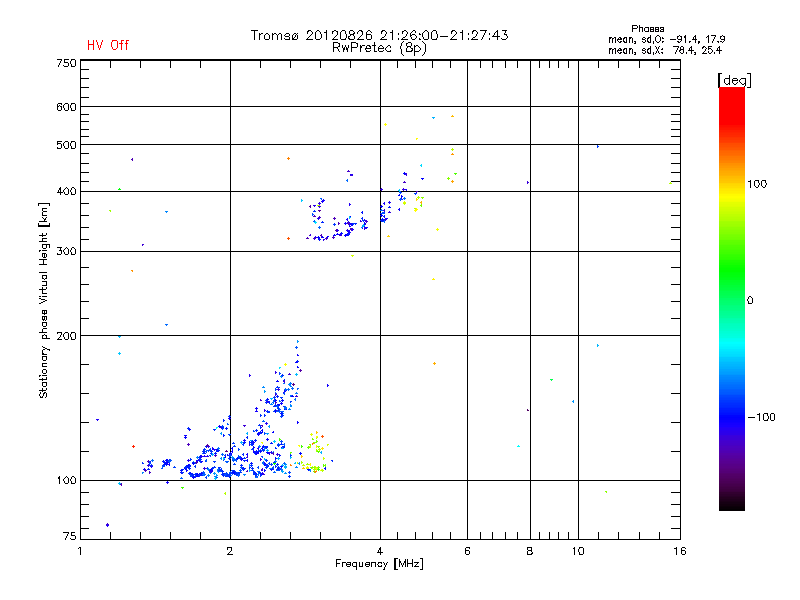Click the x-axis label '10'
The height and width of the screenshot is (600, 800).
578,551
